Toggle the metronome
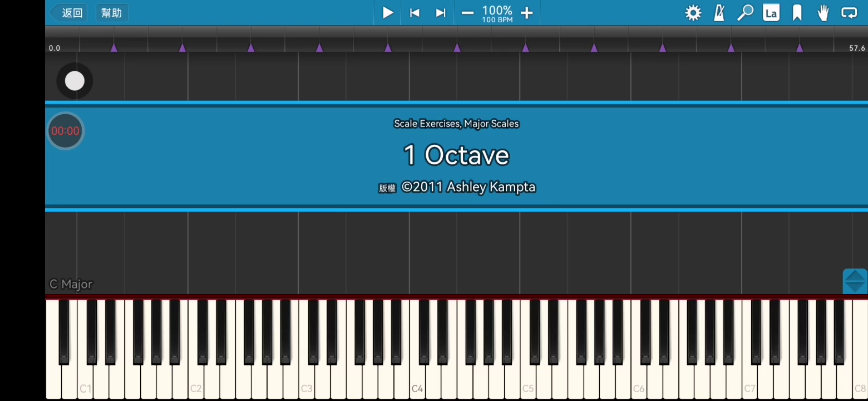Screen dimensions: 868x401 [x=719, y=13]
